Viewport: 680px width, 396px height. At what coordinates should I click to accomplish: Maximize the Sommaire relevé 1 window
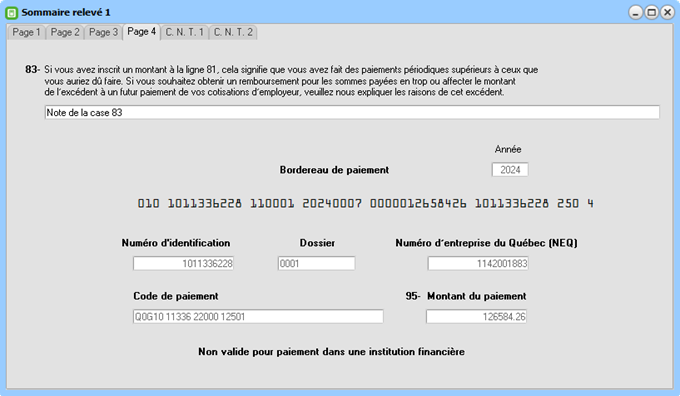(x=651, y=12)
